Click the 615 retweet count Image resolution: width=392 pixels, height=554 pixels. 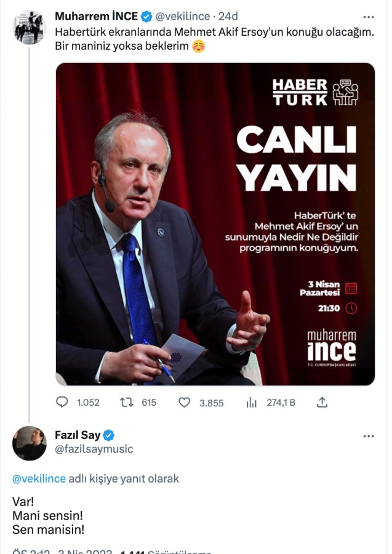[x=149, y=402]
